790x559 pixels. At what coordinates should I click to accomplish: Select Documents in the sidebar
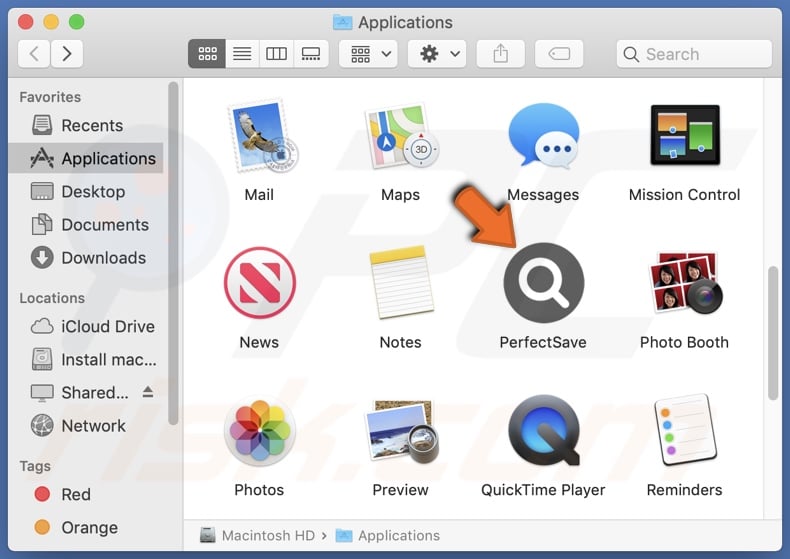coord(87,225)
